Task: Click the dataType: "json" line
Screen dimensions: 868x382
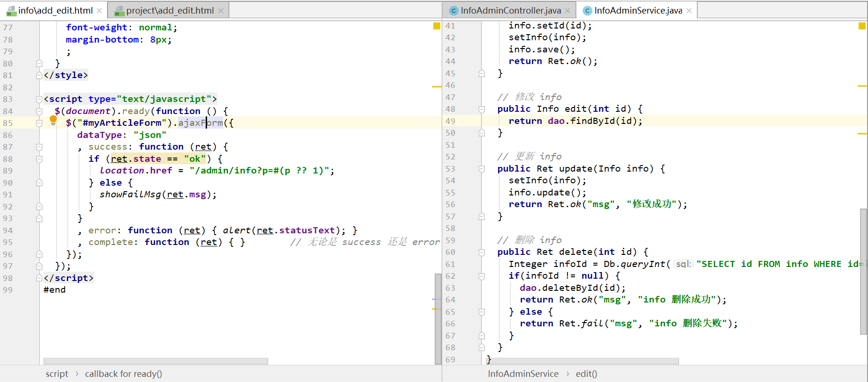Action: click(122, 135)
